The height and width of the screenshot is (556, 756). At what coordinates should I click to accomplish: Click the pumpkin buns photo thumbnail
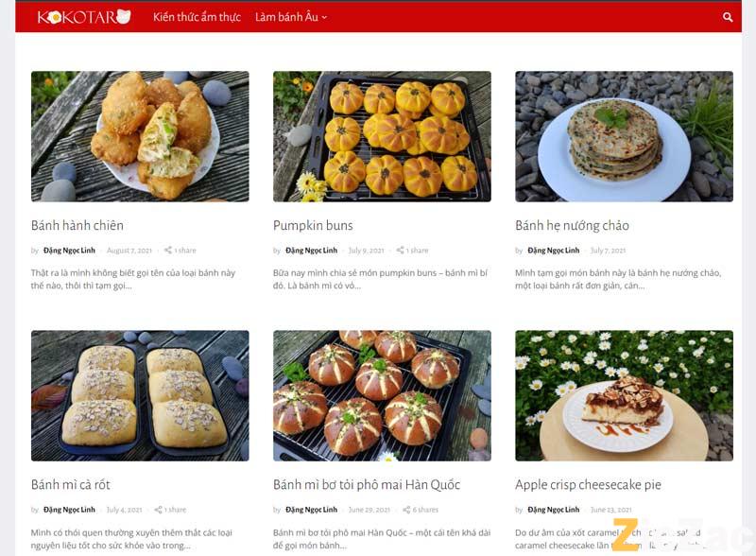[x=382, y=136]
